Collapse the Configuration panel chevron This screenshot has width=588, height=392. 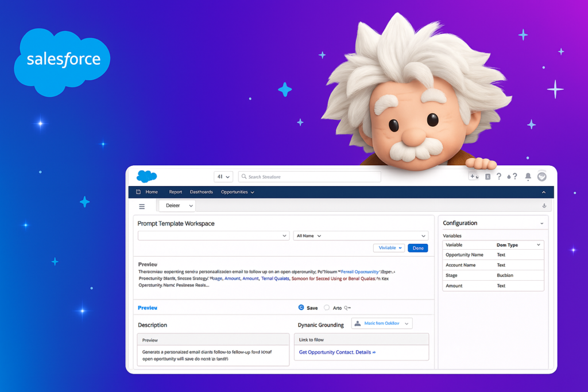(x=541, y=223)
